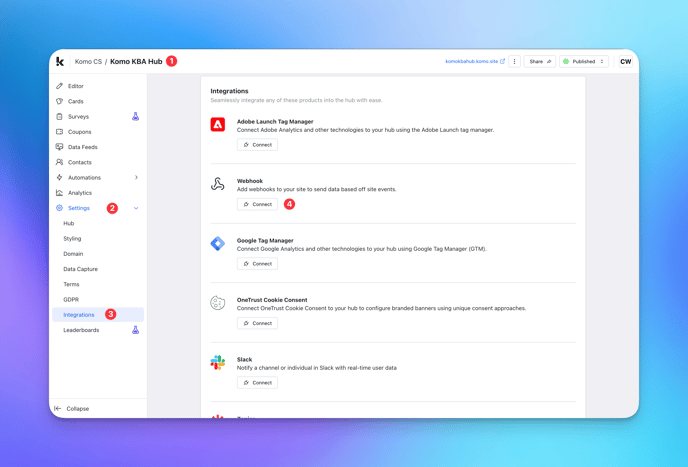Click the OneTrust Cookie Consent title
688x467 pixels.
pyautogui.click(x=272, y=300)
